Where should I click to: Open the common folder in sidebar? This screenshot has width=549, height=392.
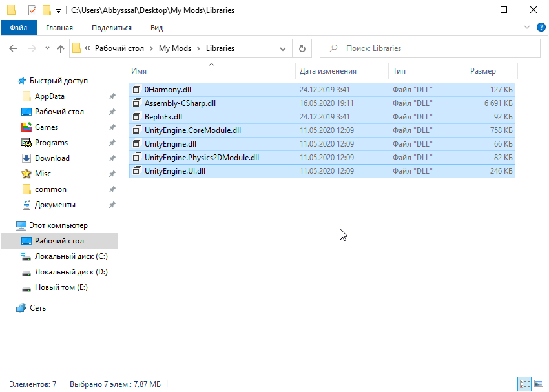[50, 189]
